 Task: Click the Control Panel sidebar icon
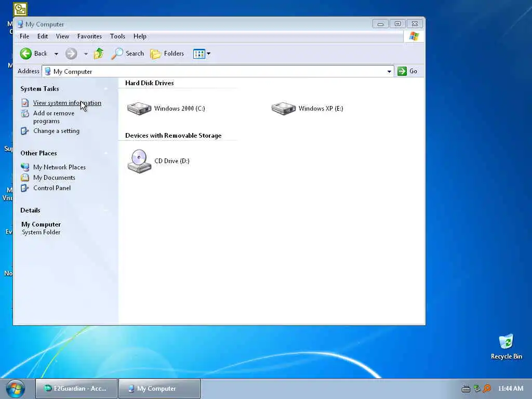coord(25,188)
